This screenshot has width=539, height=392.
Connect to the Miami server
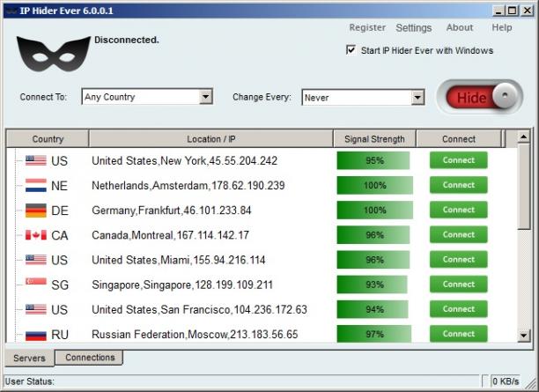pos(458,259)
